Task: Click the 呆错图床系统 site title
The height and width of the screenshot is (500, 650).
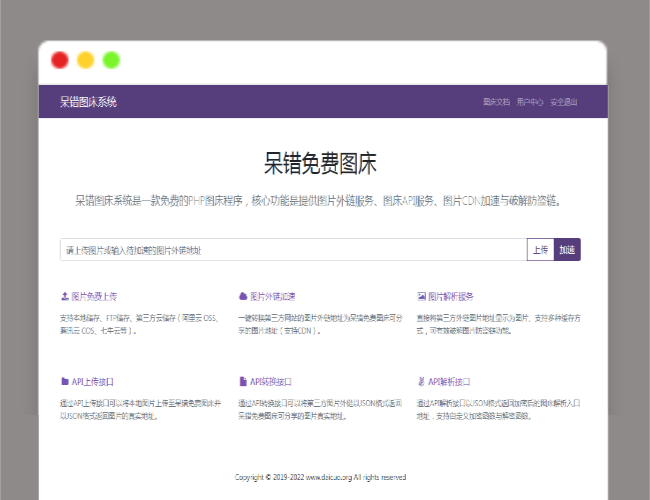Action: [88, 102]
